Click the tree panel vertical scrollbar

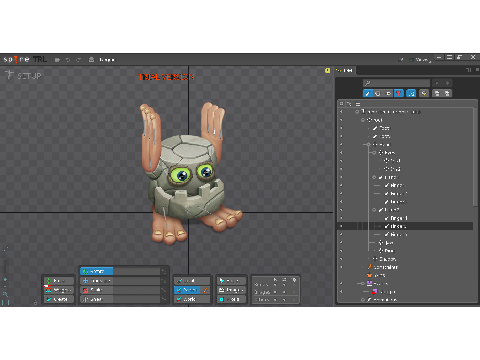click(475, 157)
